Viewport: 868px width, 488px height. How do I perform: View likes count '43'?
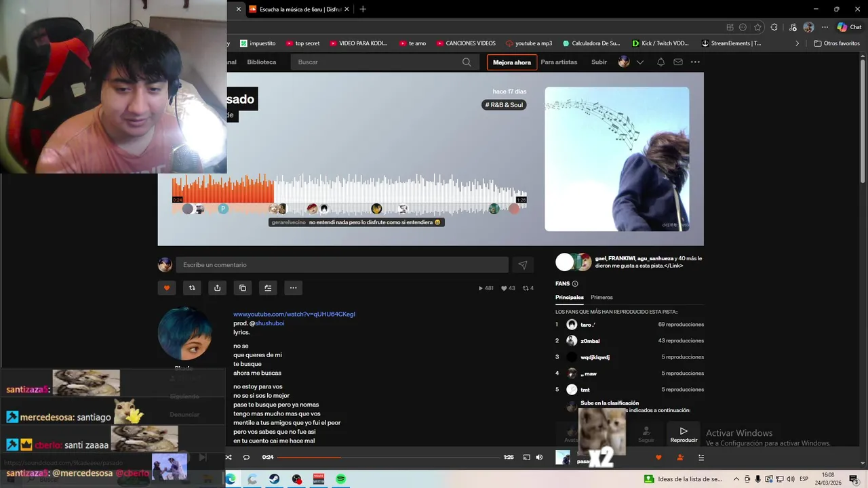(x=508, y=288)
